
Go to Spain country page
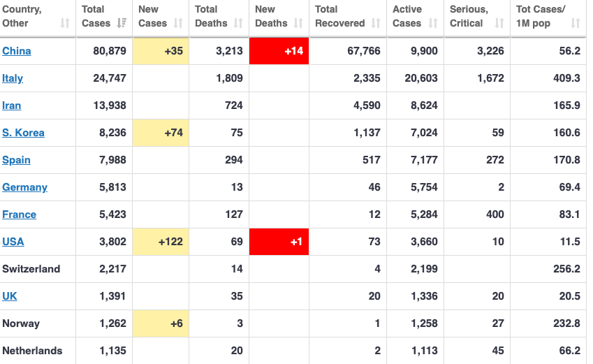16,160
